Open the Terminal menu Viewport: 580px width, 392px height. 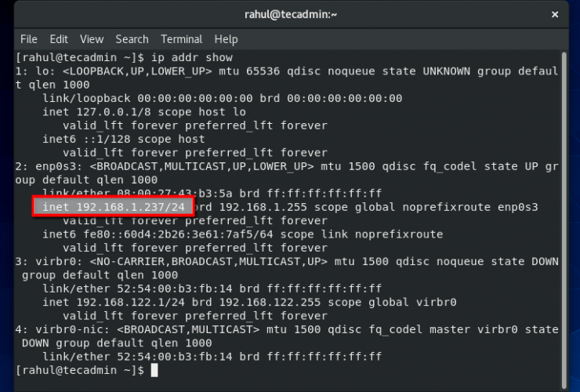pos(181,39)
